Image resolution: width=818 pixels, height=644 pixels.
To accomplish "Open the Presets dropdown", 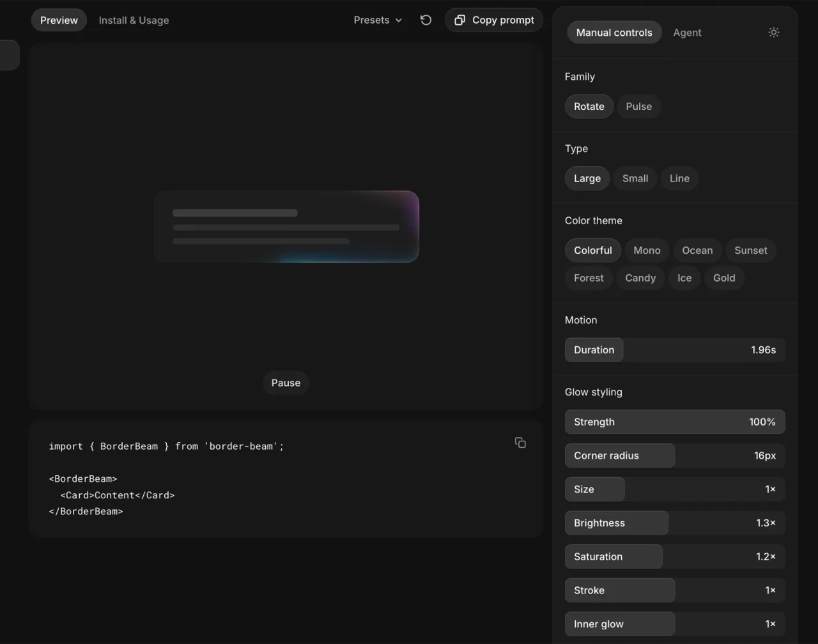I will click(378, 20).
